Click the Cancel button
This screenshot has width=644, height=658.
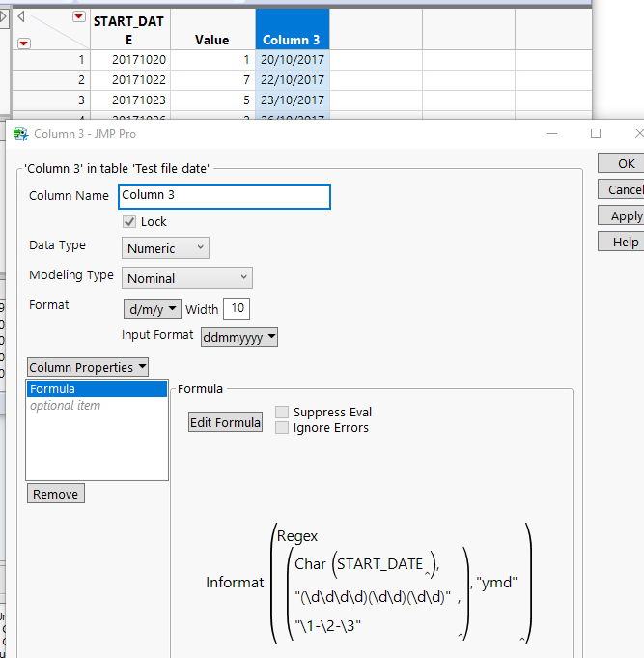coord(622,189)
